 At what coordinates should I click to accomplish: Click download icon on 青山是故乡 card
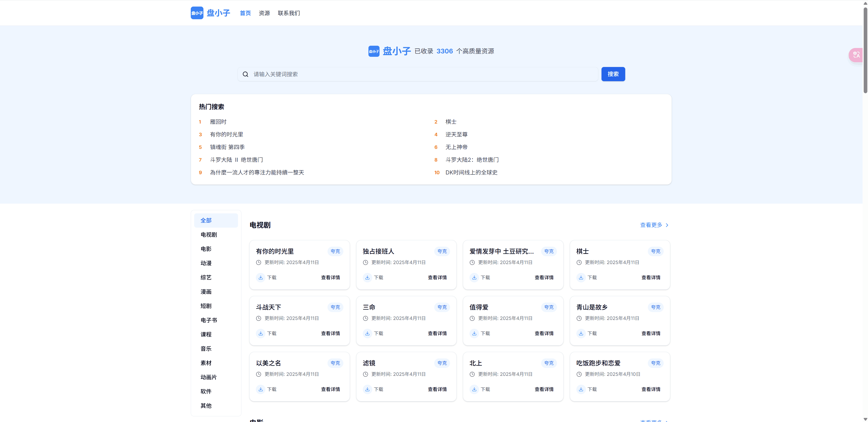coord(581,333)
